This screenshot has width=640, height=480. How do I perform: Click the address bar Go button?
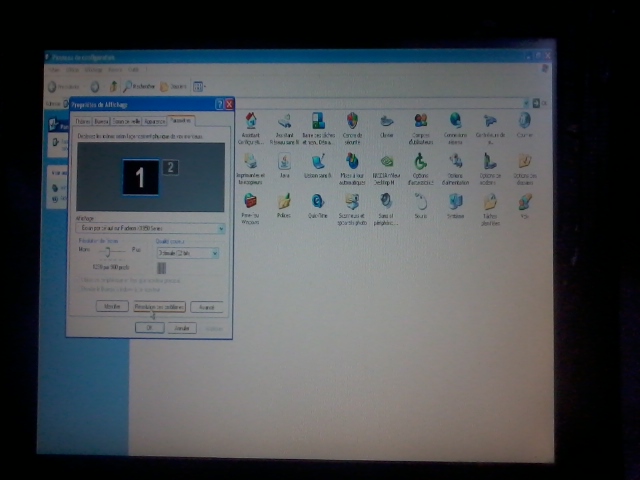coord(539,103)
